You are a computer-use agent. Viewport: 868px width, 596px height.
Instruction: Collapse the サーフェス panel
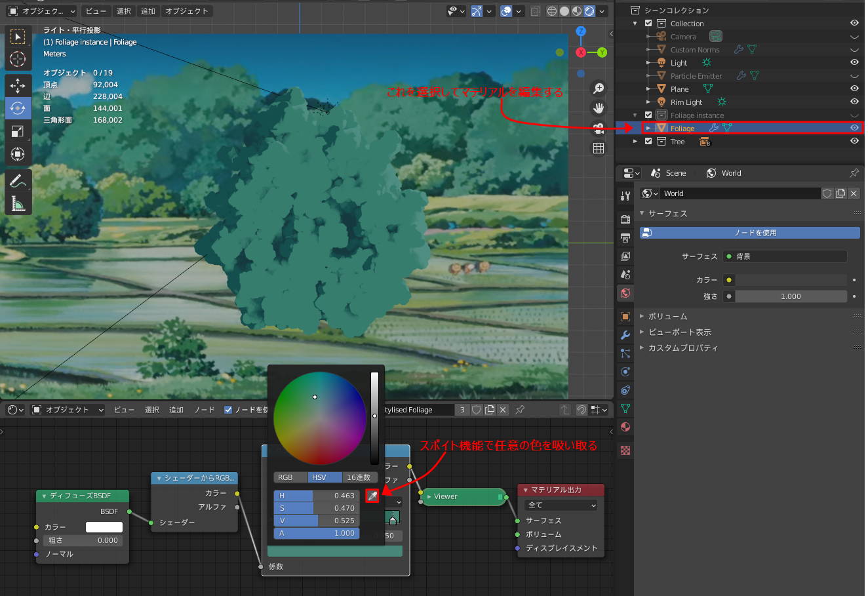pos(668,214)
